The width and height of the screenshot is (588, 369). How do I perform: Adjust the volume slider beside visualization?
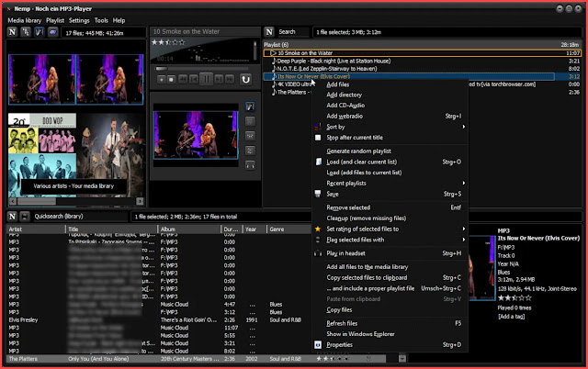pyautogui.click(x=255, y=50)
